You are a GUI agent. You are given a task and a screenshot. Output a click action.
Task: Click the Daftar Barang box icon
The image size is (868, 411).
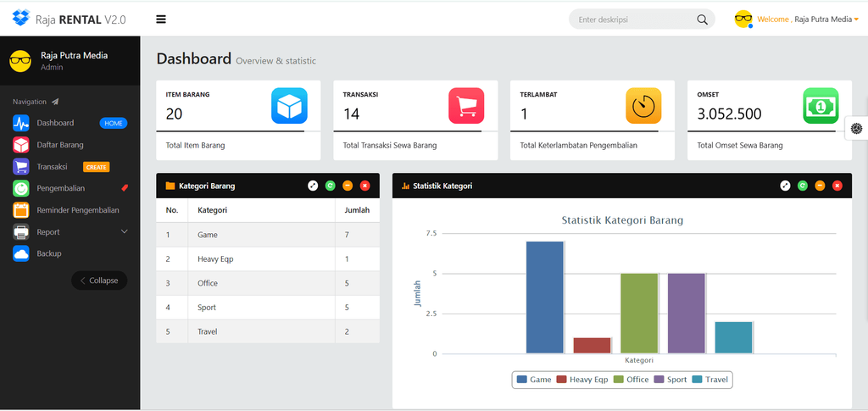21,145
